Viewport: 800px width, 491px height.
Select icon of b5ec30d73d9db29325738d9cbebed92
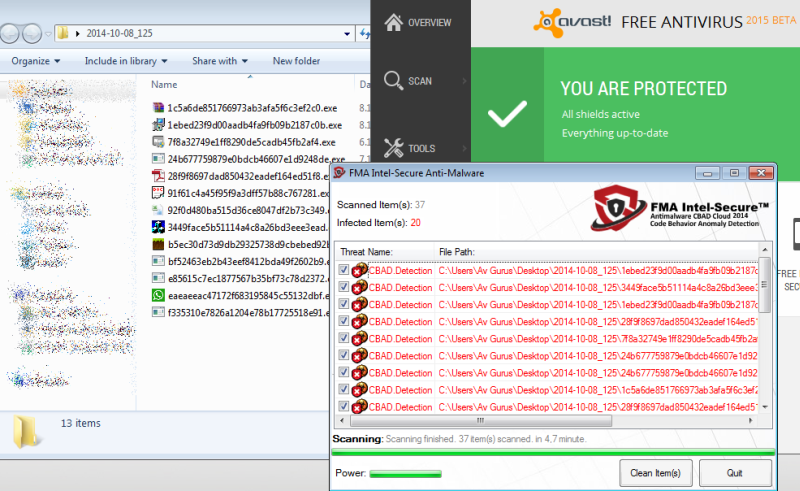pos(158,244)
